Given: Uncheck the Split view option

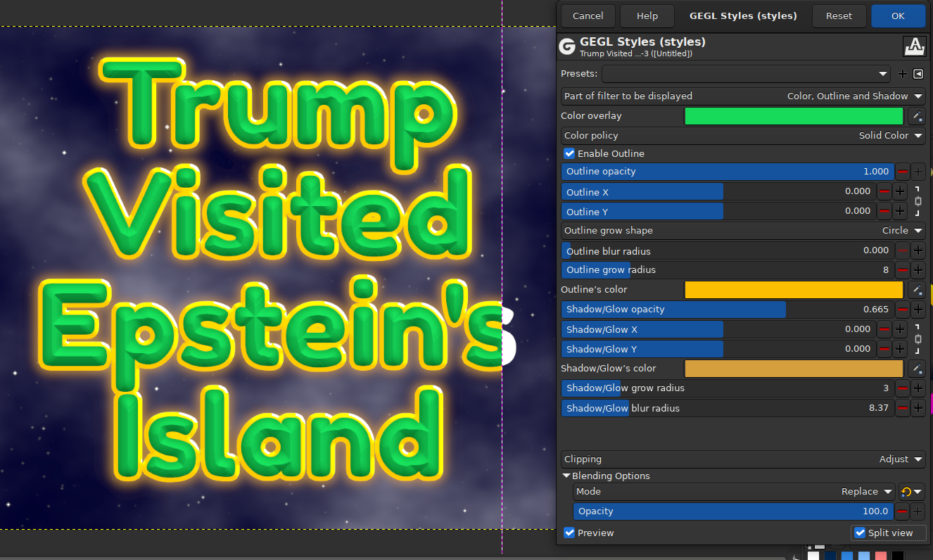Looking at the screenshot, I should pyautogui.click(x=860, y=533).
